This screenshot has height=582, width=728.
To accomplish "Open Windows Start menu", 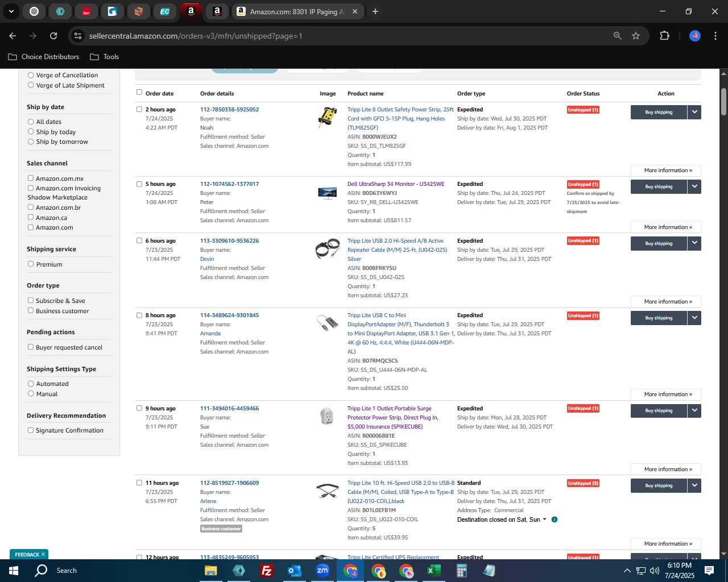I will coord(14,571).
